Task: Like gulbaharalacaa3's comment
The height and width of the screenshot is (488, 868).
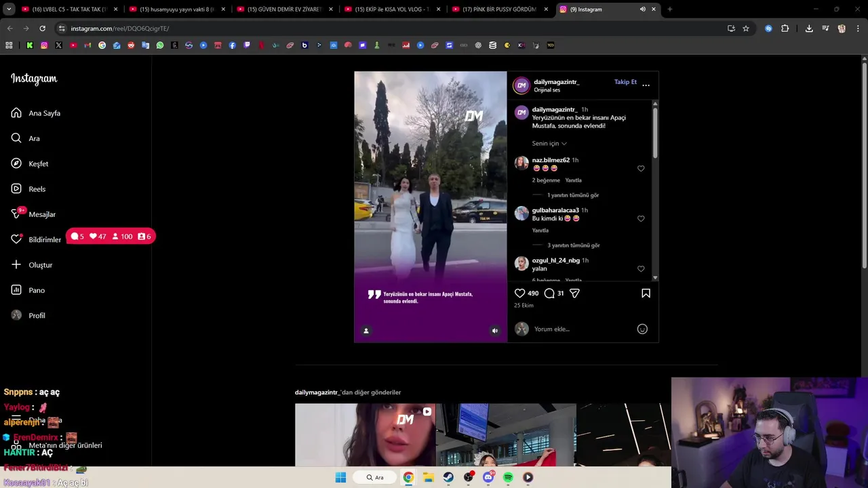Action: point(641,218)
